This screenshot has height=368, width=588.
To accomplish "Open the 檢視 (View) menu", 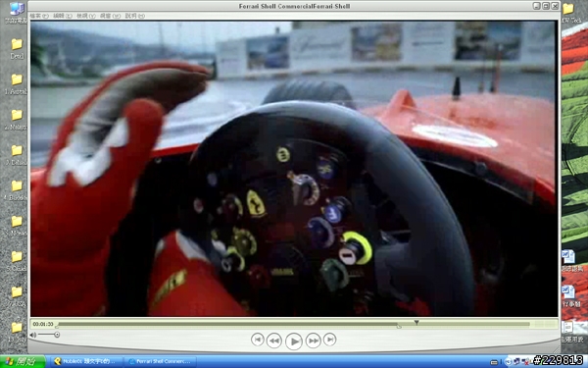I will [86, 16].
